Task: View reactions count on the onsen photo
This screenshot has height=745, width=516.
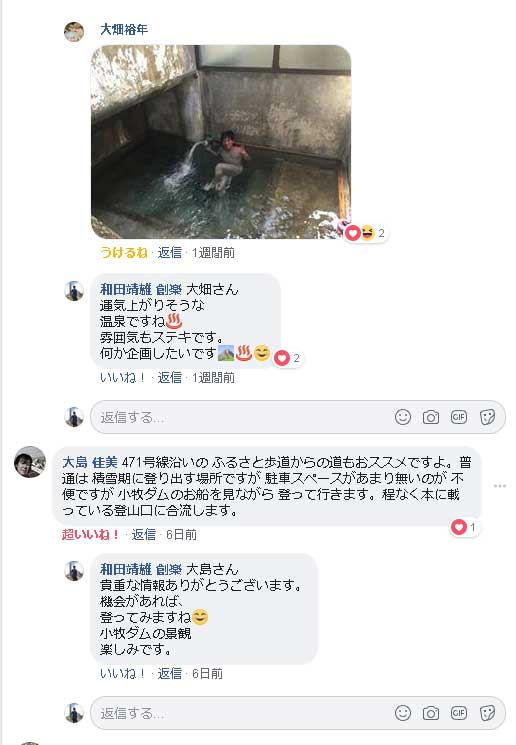Action: (366, 233)
